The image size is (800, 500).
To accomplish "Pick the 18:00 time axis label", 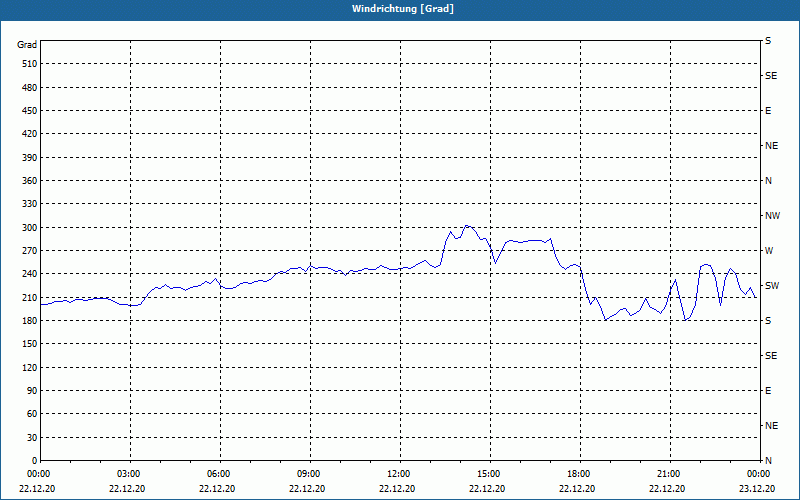I will [x=580, y=473].
